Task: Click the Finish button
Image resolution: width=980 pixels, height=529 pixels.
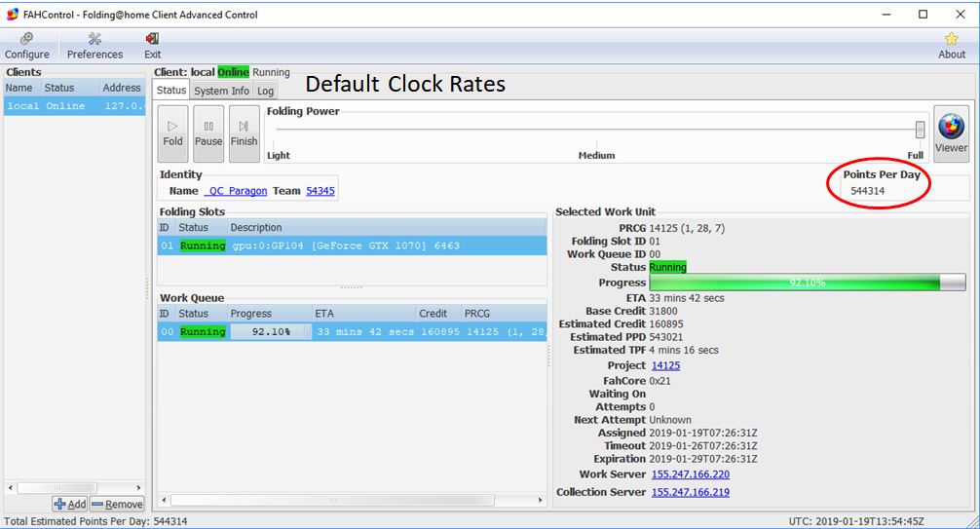Action: [244, 133]
